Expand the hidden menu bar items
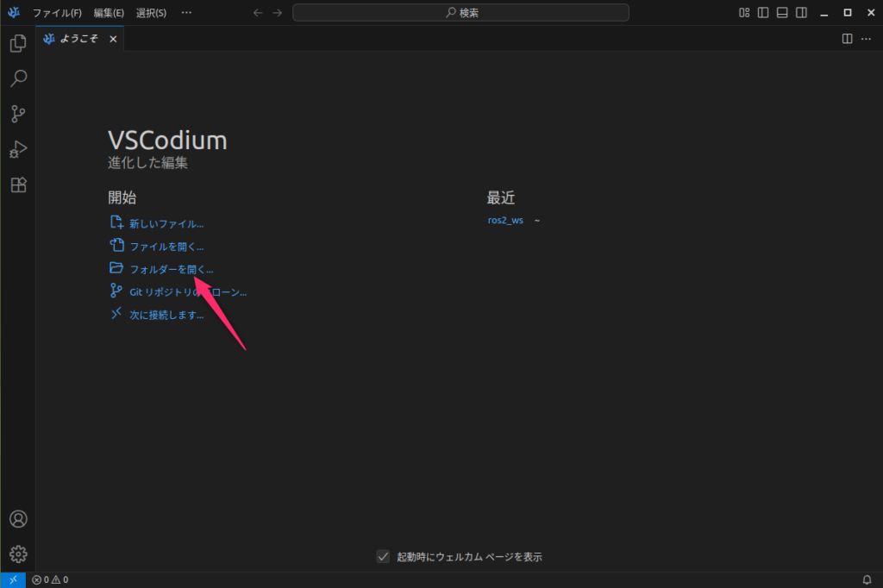 [x=187, y=13]
